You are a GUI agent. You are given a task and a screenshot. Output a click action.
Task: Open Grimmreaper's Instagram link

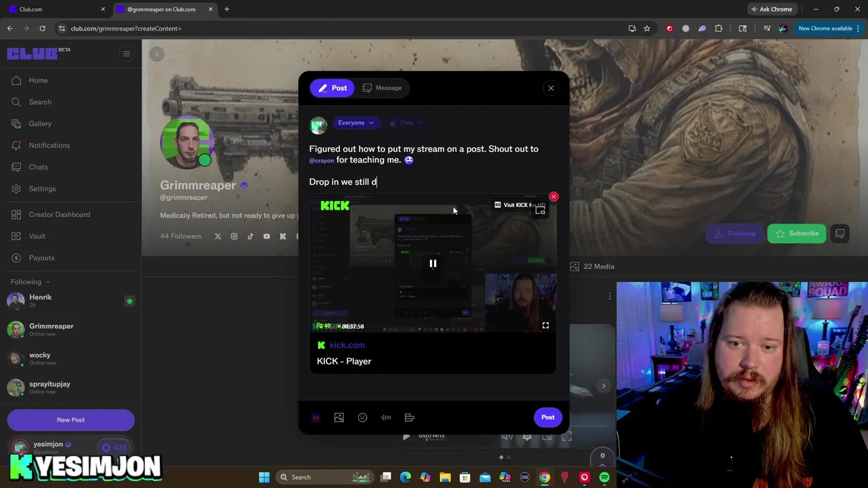click(x=234, y=236)
